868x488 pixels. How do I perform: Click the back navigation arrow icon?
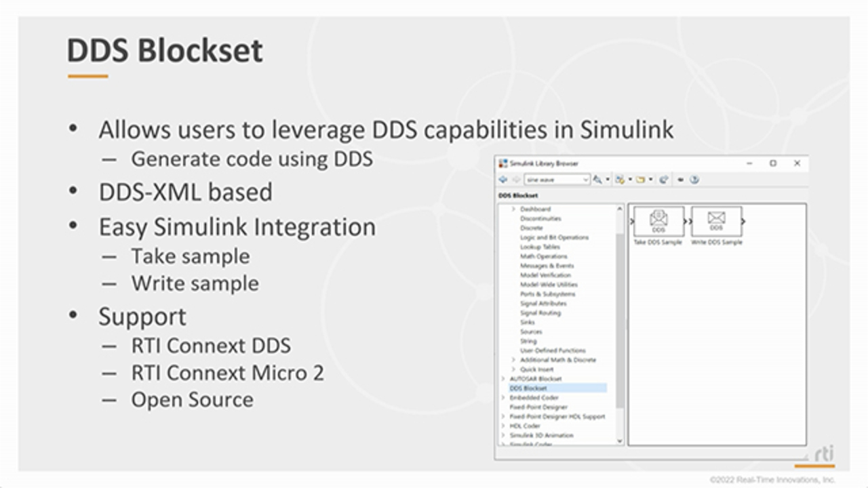tap(503, 180)
